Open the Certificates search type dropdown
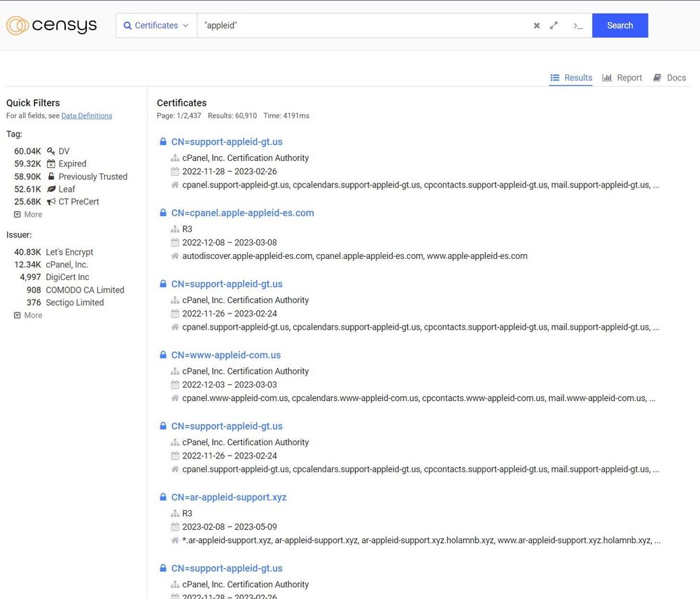 [x=156, y=25]
